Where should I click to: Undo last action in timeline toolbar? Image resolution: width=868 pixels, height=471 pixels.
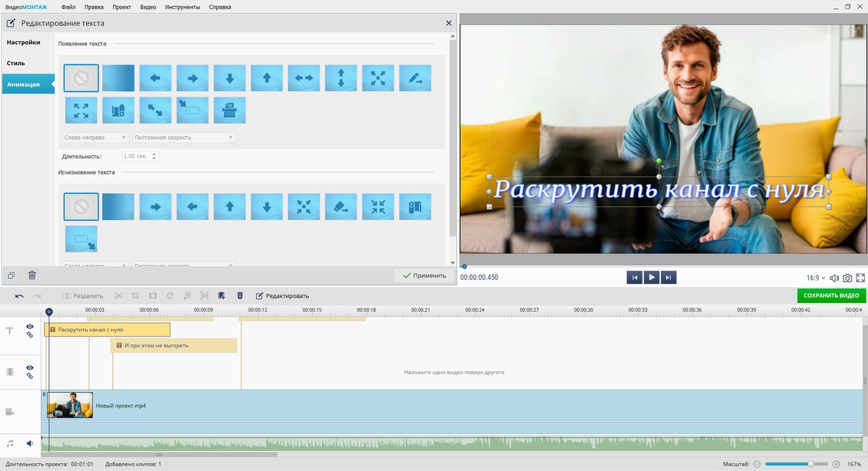coord(19,296)
